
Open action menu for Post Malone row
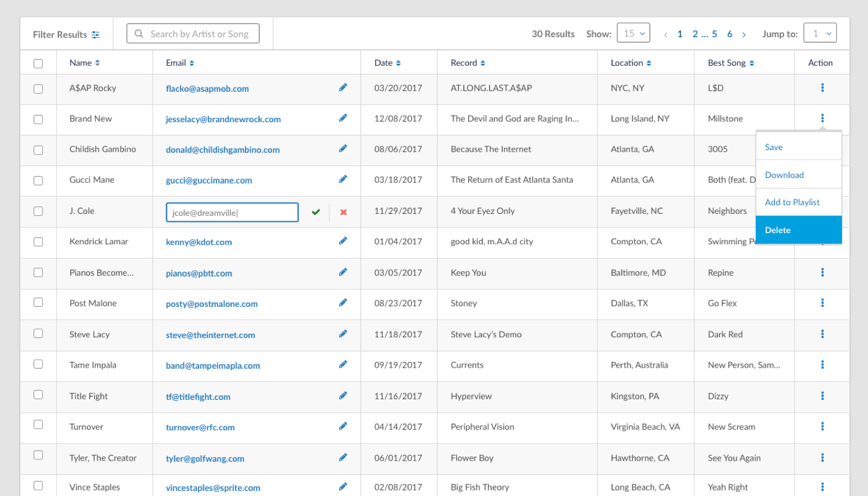point(822,303)
